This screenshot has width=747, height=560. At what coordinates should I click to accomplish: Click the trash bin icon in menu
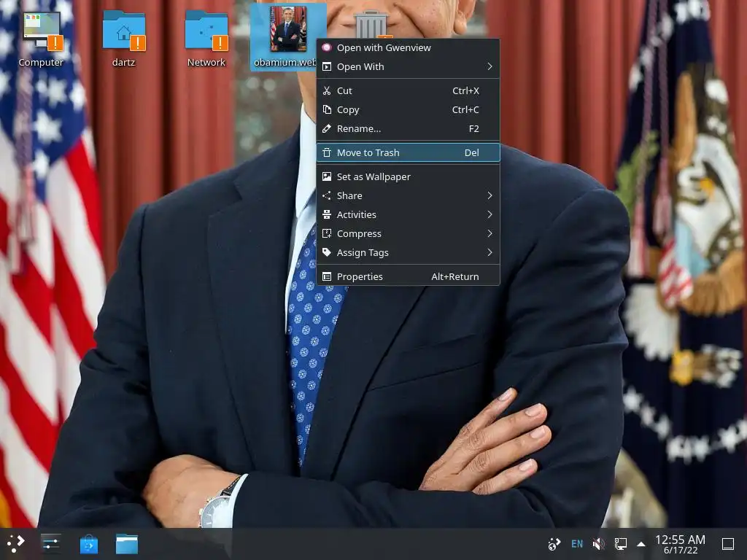pyautogui.click(x=327, y=152)
